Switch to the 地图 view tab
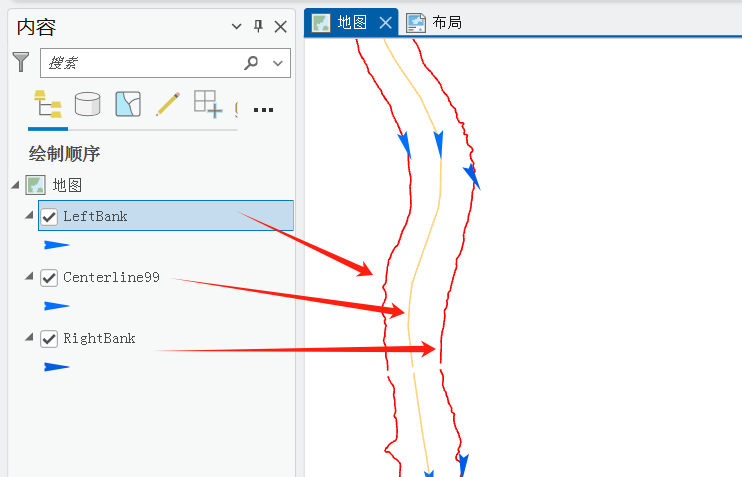 tap(351, 22)
